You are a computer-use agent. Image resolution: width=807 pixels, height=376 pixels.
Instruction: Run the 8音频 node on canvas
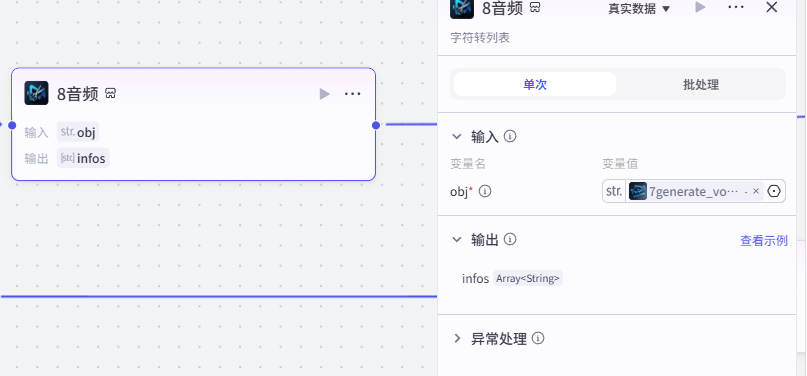(x=324, y=94)
